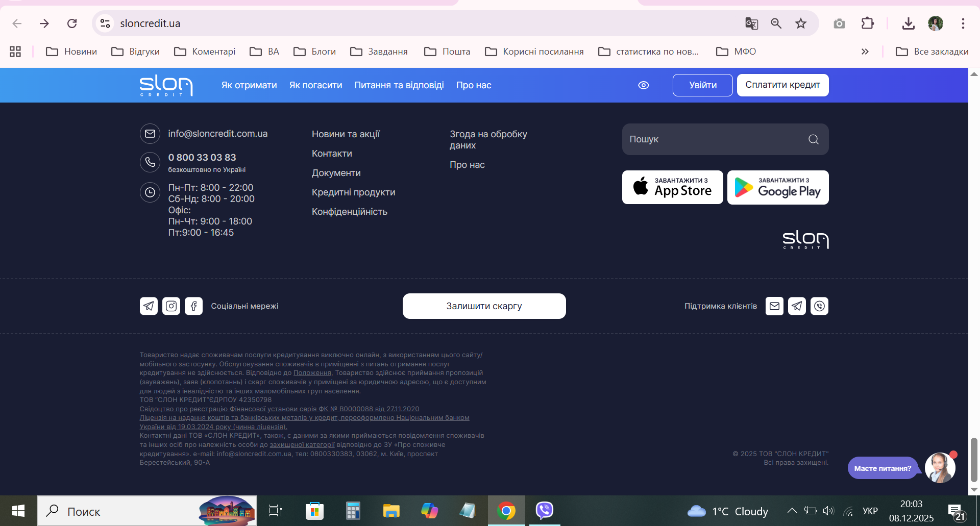Viewport: 980px width, 526px height.
Task: Click the Залишити скаргу button
Action: 484,306
